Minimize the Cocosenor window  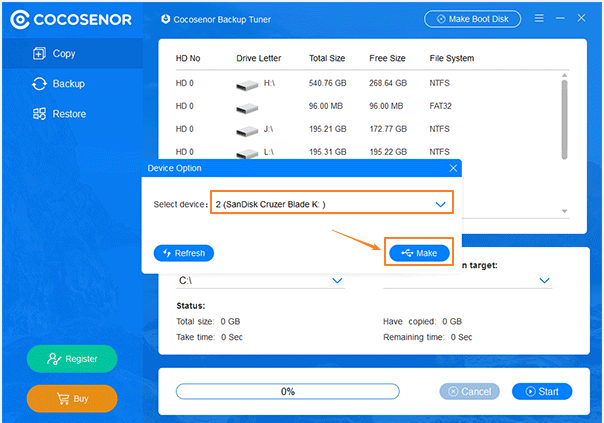point(560,18)
